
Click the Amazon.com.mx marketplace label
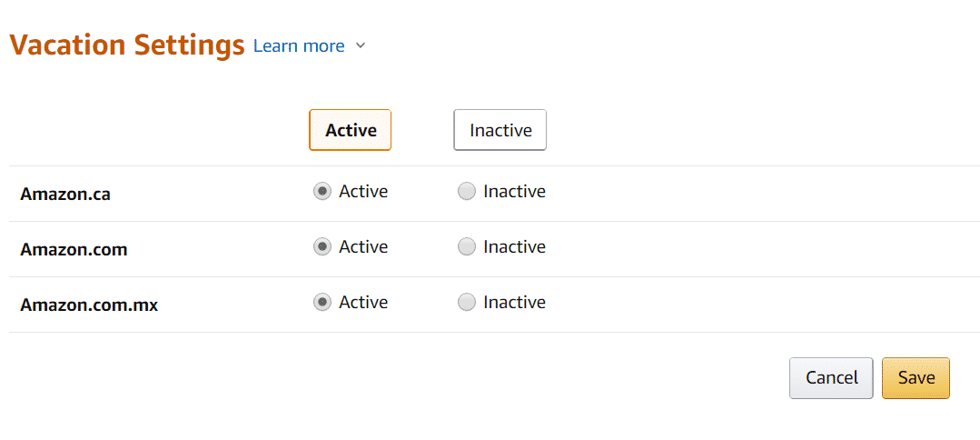point(89,305)
